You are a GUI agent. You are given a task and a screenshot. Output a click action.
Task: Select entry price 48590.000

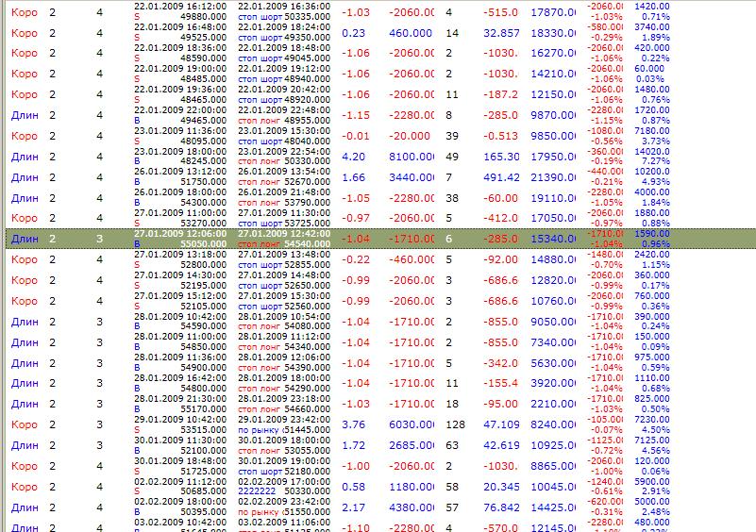click(204, 58)
